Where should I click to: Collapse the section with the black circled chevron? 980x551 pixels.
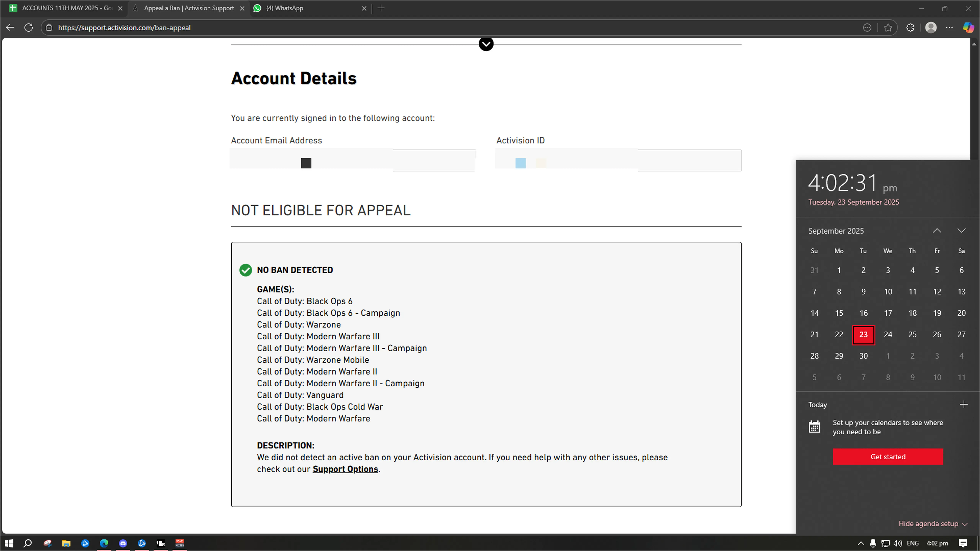click(486, 44)
